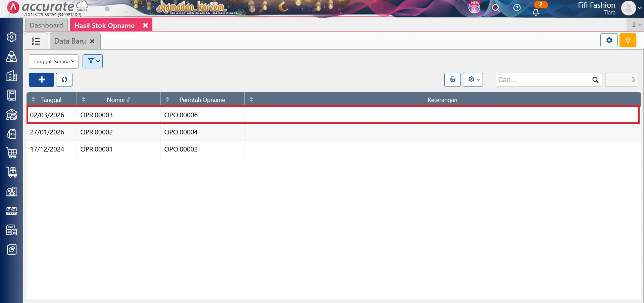Viewport: 644px width, 303px height.
Task: Open the blue gear settings button
Action: (x=609, y=41)
